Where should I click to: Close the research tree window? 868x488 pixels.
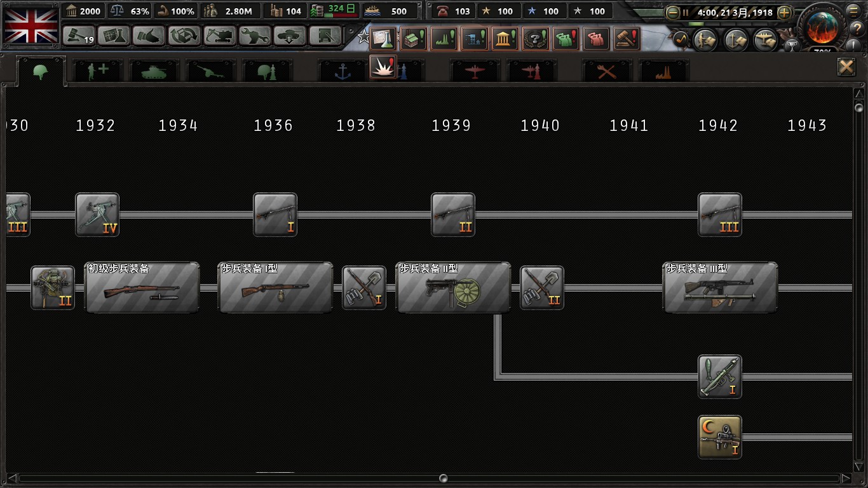click(846, 67)
